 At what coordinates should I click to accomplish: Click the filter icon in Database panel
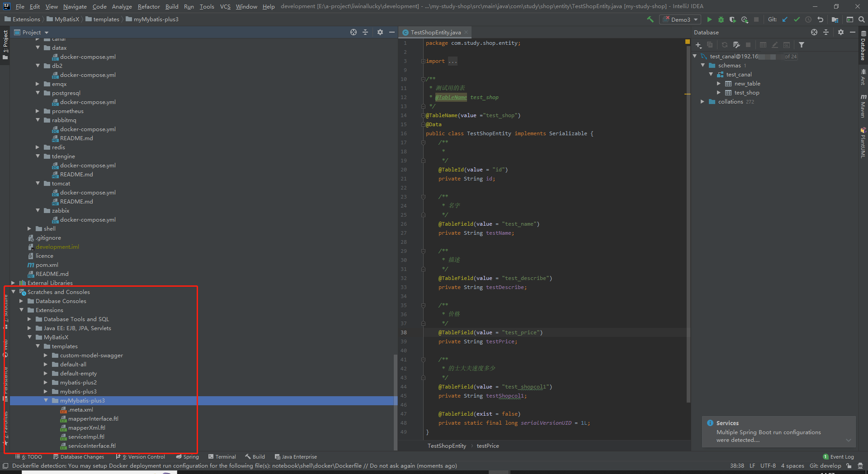[x=802, y=45]
